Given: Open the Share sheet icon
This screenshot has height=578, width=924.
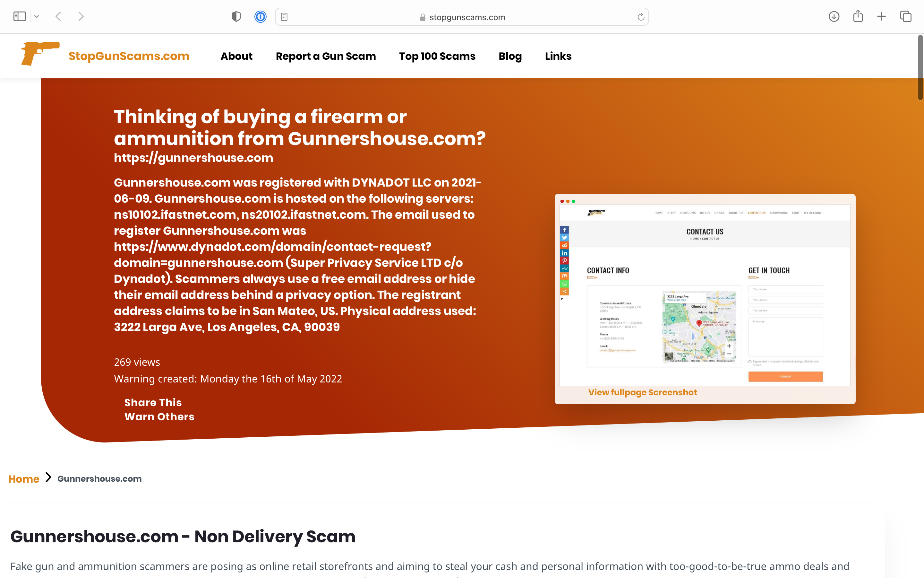Looking at the screenshot, I should pyautogui.click(x=858, y=16).
